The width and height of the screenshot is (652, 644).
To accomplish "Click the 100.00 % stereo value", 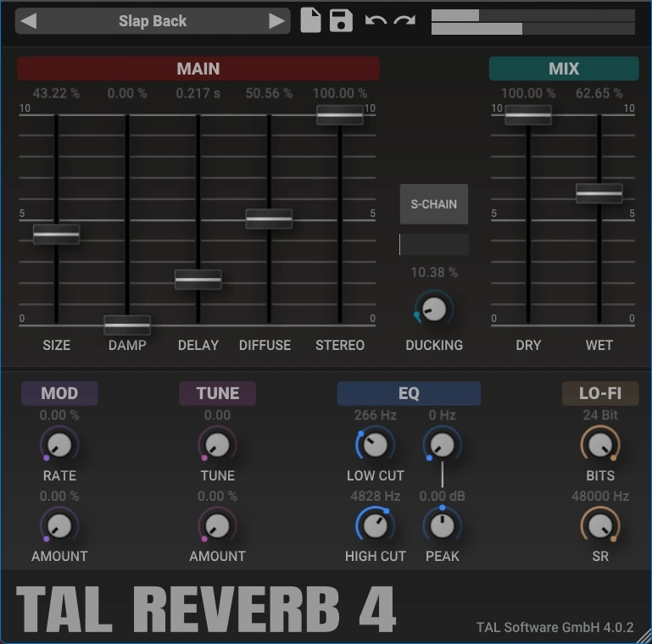I will click(340, 93).
